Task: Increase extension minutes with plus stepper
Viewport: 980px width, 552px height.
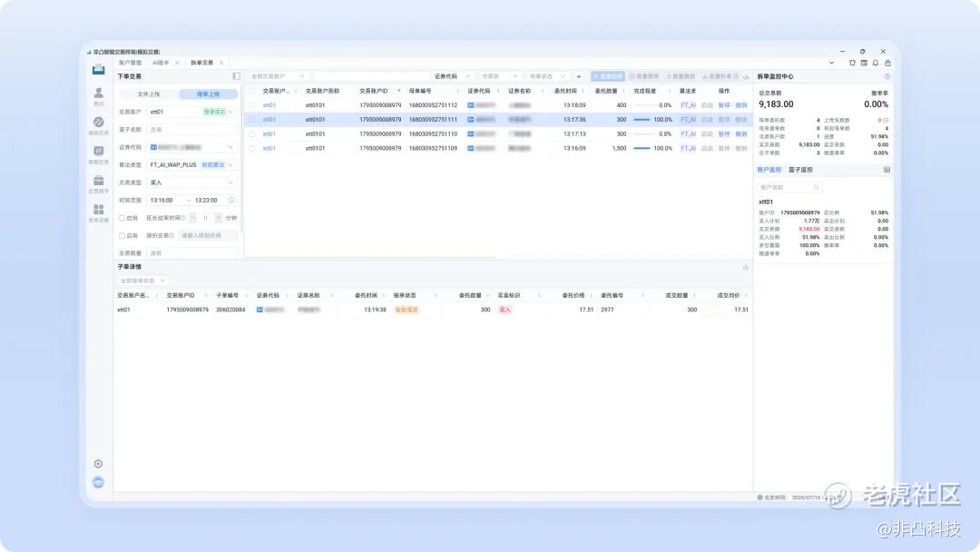Action: [x=218, y=218]
